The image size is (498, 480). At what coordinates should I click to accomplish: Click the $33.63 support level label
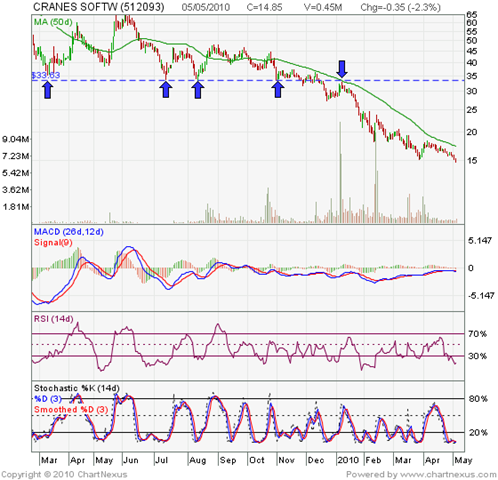46,75
